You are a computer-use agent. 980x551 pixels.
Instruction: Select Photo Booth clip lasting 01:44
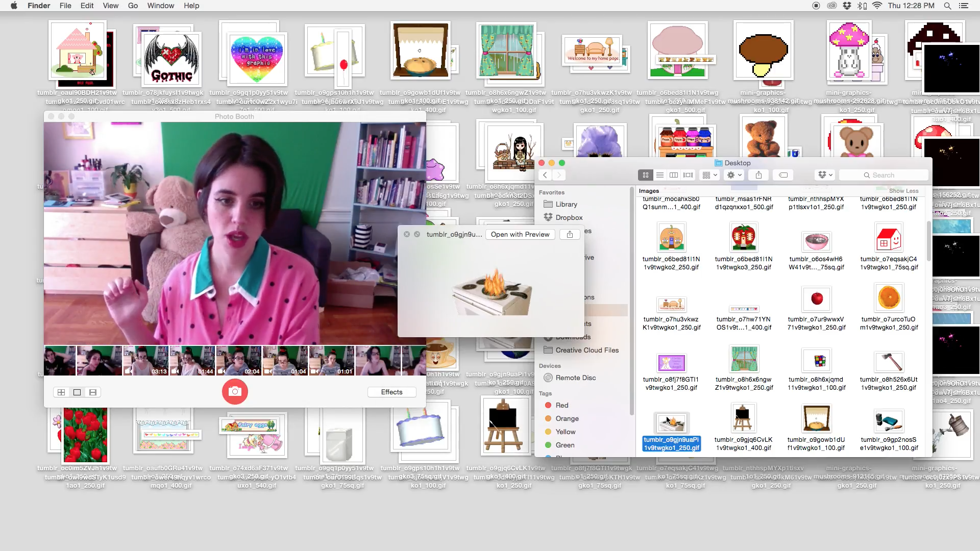coord(192,361)
